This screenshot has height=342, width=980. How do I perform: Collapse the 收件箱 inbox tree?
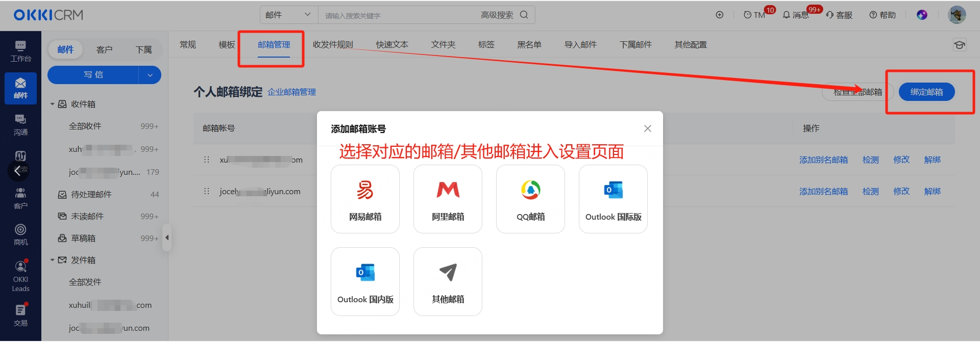coord(52,104)
